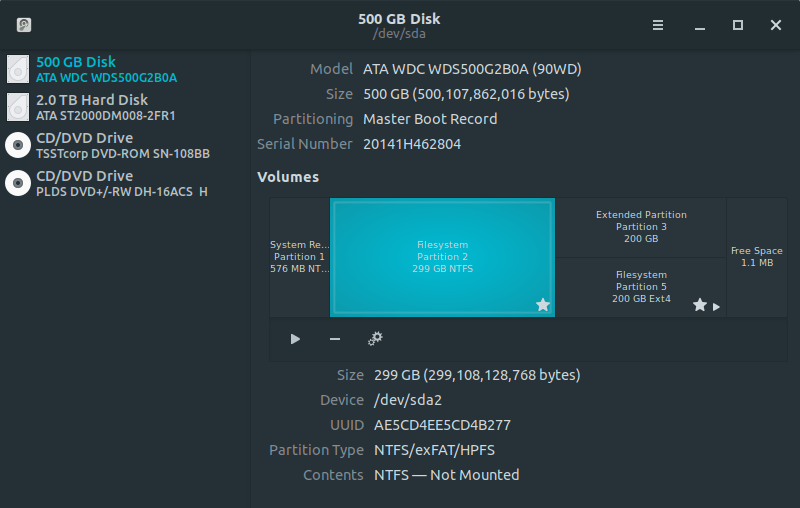Open additional partition options gears icon
Screen dimensions: 800x508
[375, 339]
